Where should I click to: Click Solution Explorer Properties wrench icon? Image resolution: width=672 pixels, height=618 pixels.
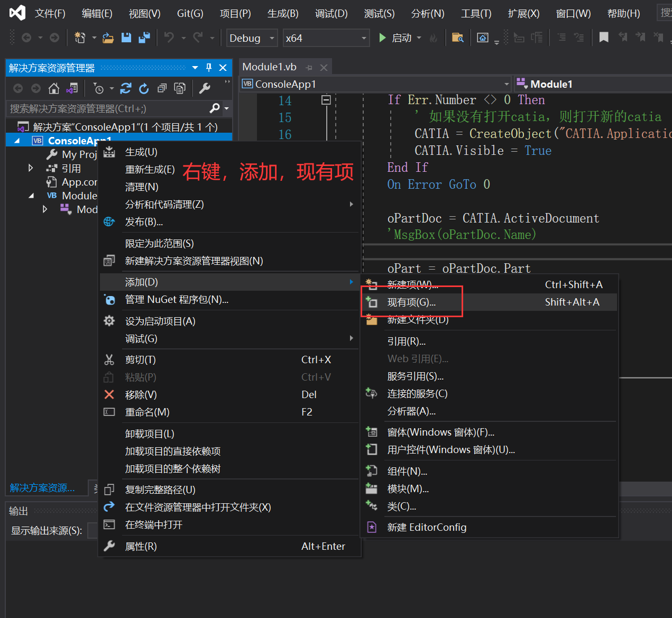(x=205, y=88)
